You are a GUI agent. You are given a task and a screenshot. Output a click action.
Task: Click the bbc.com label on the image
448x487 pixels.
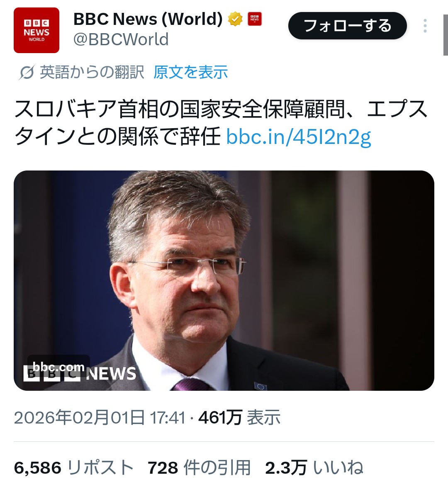click(59, 367)
